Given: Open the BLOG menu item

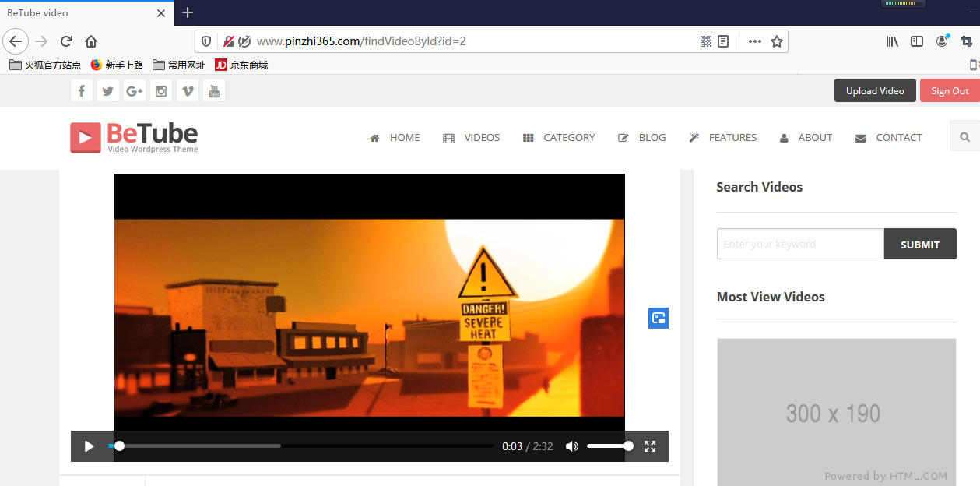Looking at the screenshot, I should pos(642,137).
